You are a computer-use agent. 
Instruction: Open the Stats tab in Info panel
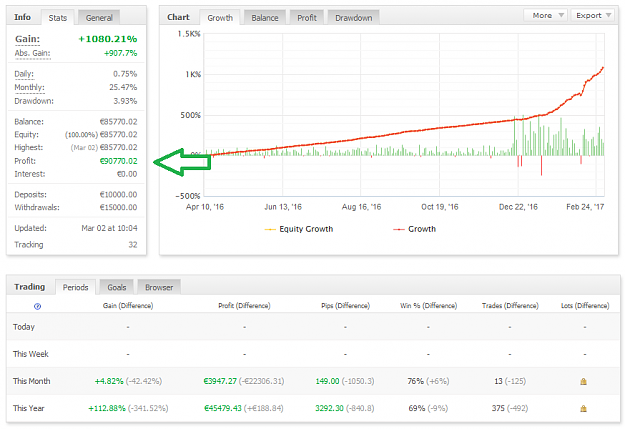(58, 18)
